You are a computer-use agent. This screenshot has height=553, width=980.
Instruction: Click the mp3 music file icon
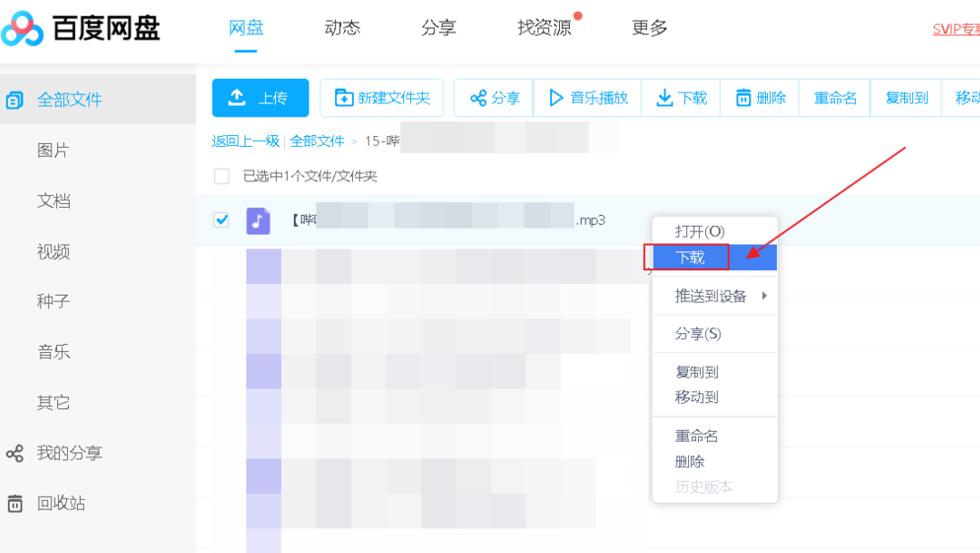pos(258,220)
